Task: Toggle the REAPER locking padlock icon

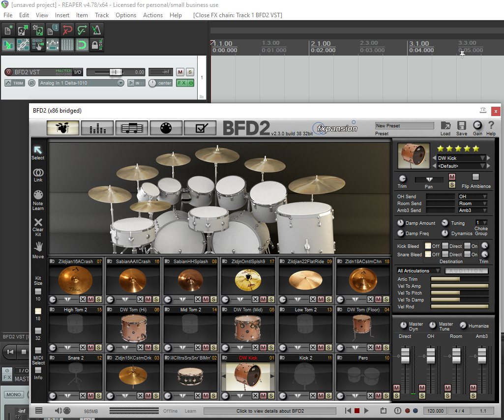Action: coord(96,45)
